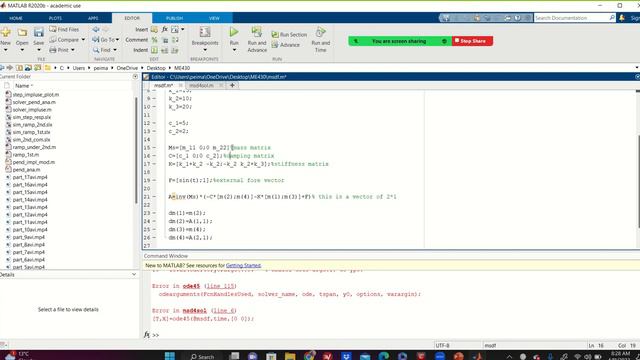Switch to the VIEW tab
The image size is (640, 360).
(x=214, y=18)
